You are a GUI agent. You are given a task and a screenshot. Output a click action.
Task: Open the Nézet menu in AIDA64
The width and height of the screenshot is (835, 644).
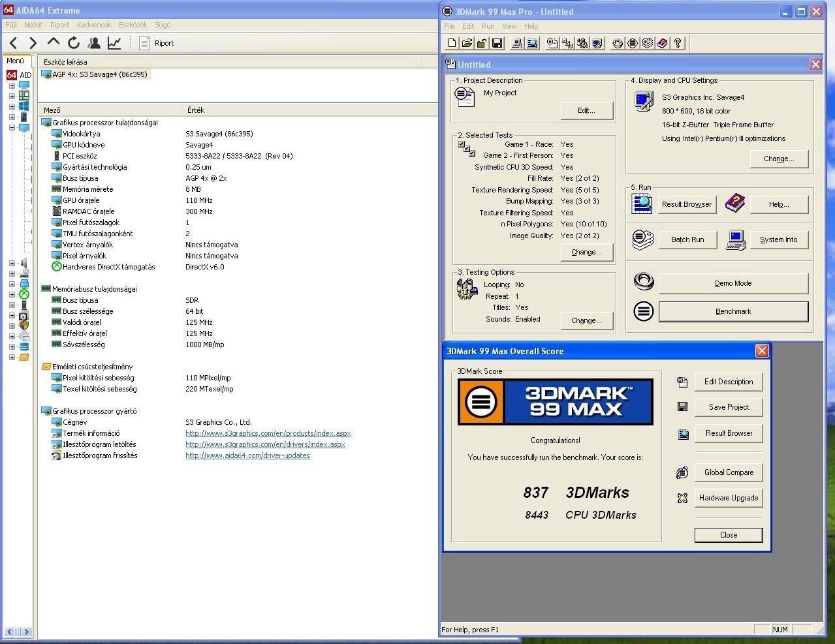point(33,25)
